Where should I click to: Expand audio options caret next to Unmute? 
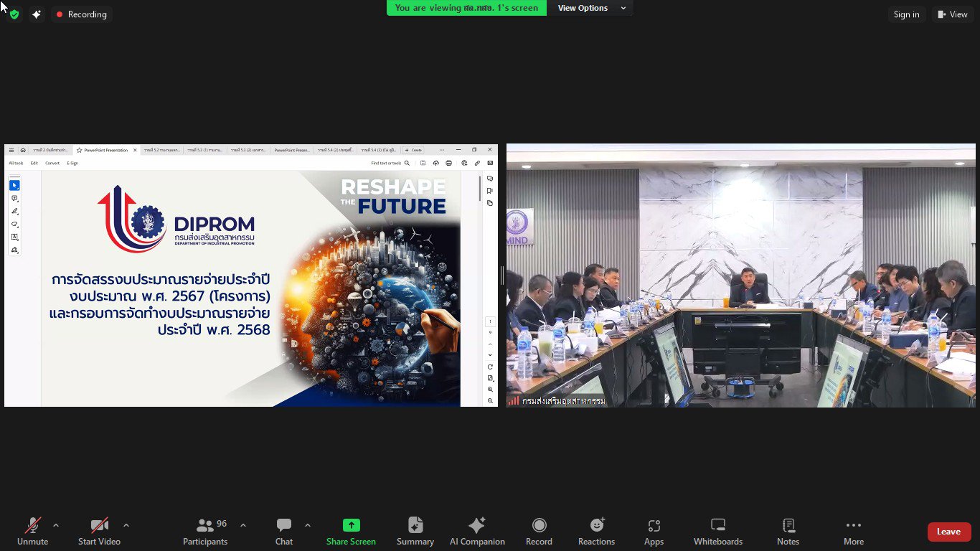(x=56, y=525)
